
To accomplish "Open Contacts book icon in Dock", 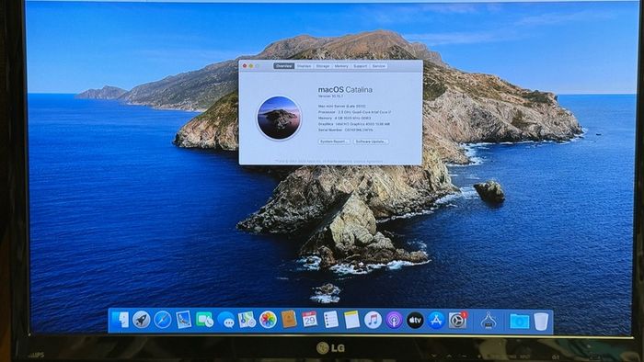I will [289, 320].
